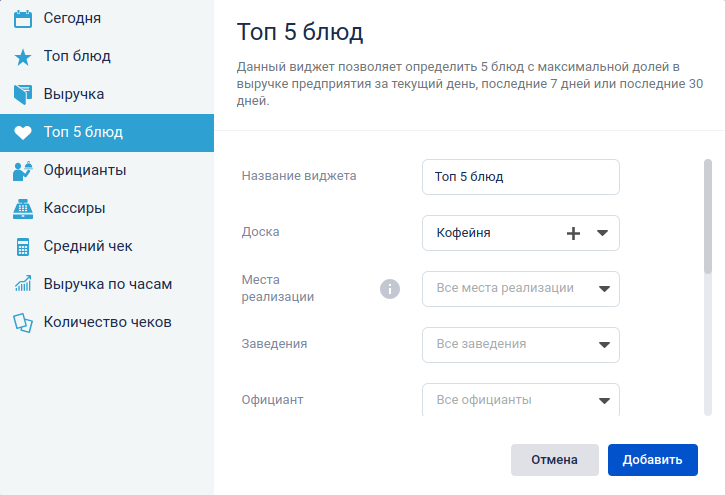Click the Название виджета input field

(x=521, y=177)
